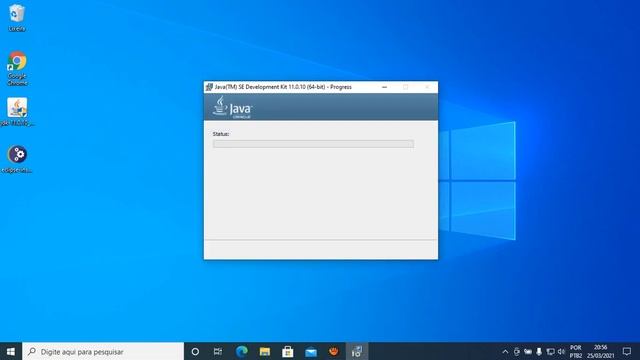Open the POR PTB2 language indicator
This screenshot has width=640, height=360.
pos(576,351)
